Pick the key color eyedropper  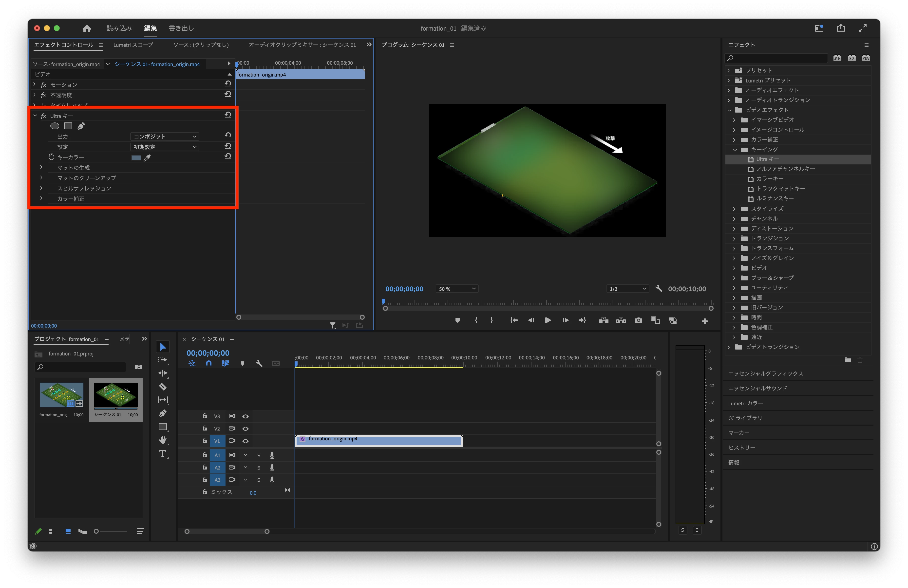tap(147, 157)
